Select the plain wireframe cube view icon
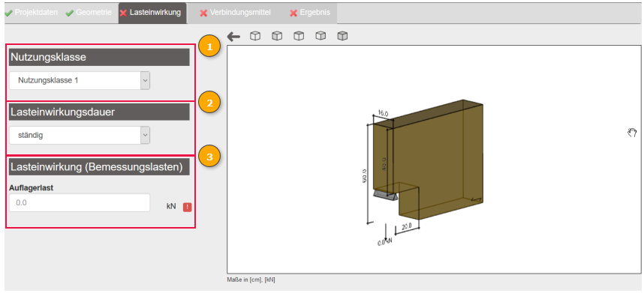The image size is (644, 293). (x=255, y=36)
